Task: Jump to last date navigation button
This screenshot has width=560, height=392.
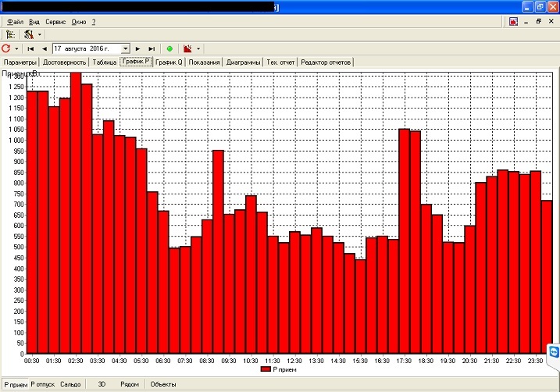Action: click(152, 49)
